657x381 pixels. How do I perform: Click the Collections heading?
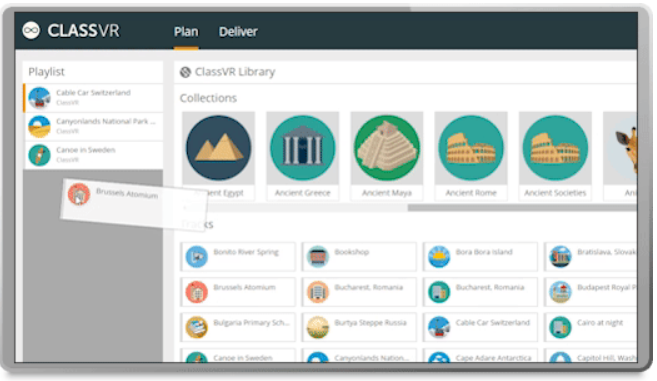[208, 98]
